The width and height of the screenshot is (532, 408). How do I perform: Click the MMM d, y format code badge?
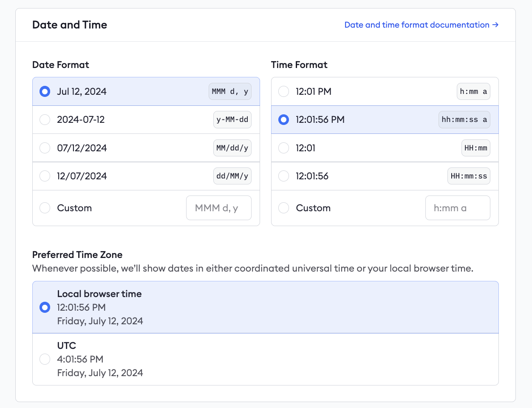click(230, 91)
